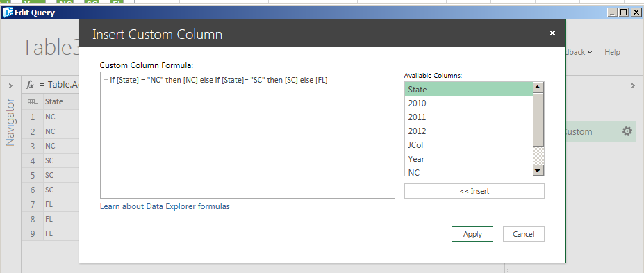Select the JCol column entry

[469, 145]
